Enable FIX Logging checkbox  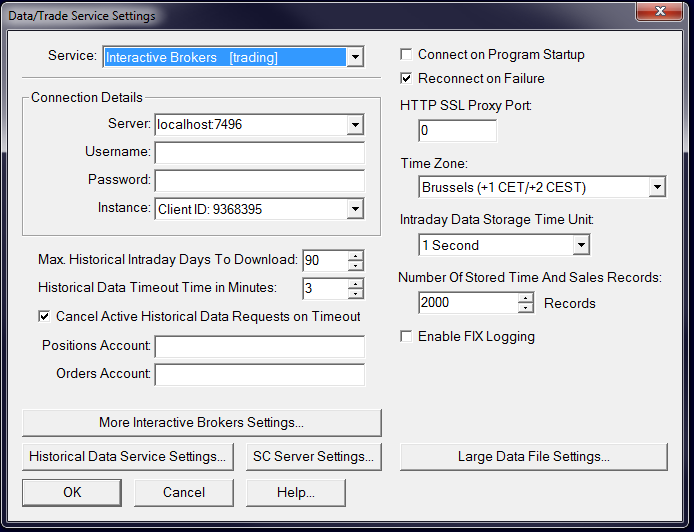click(x=406, y=337)
